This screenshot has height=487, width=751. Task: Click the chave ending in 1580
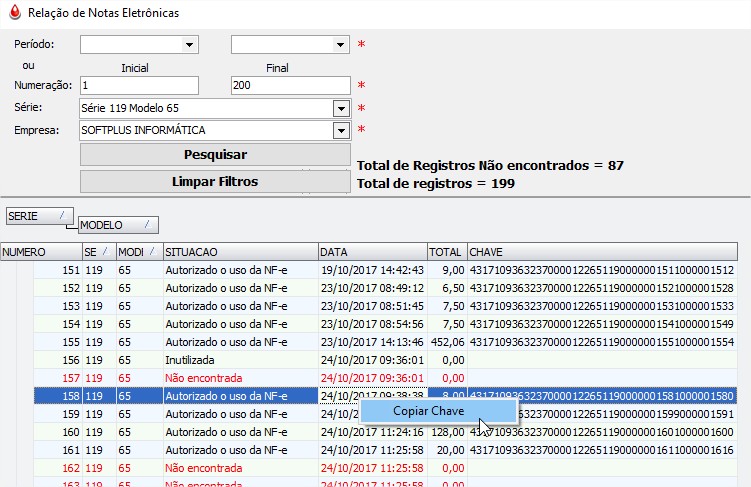click(x=602, y=396)
